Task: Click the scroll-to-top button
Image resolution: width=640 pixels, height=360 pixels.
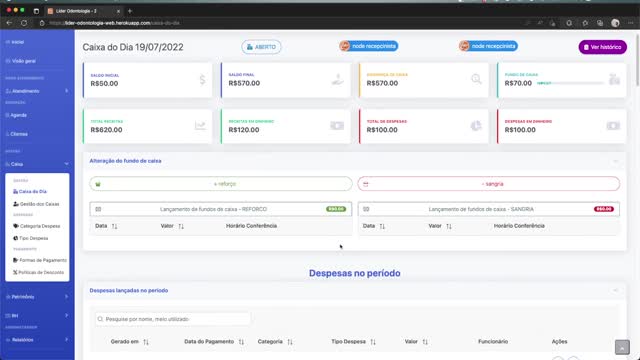Action: click(x=622, y=347)
